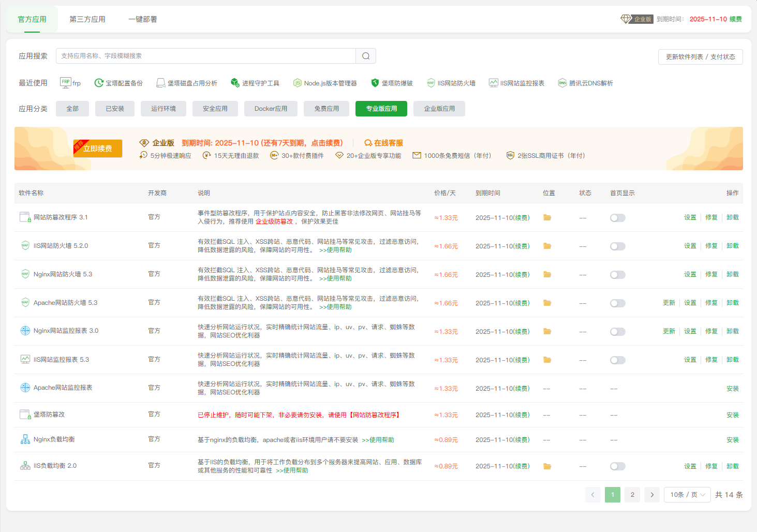757x532 pixels.
Task: Click the search magnifier icon
Action: [365, 55]
